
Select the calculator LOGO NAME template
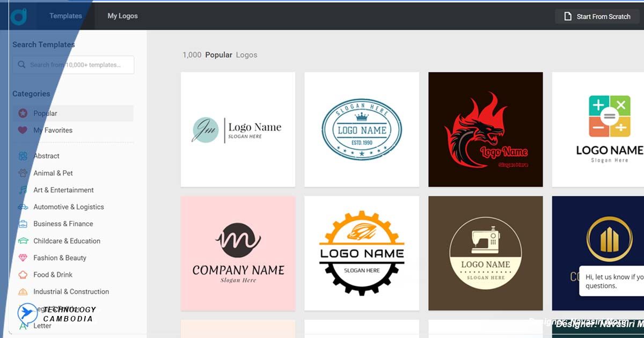click(598, 129)
